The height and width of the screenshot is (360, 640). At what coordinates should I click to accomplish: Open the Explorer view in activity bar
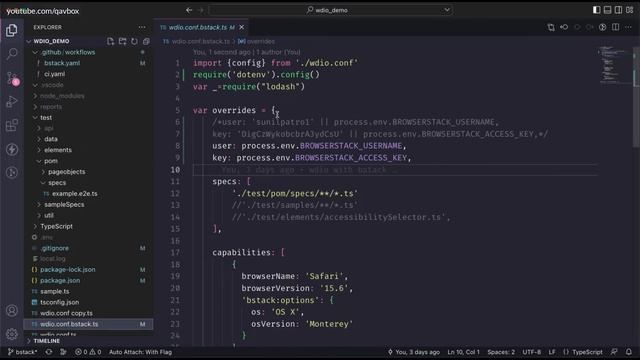[11, 30]
